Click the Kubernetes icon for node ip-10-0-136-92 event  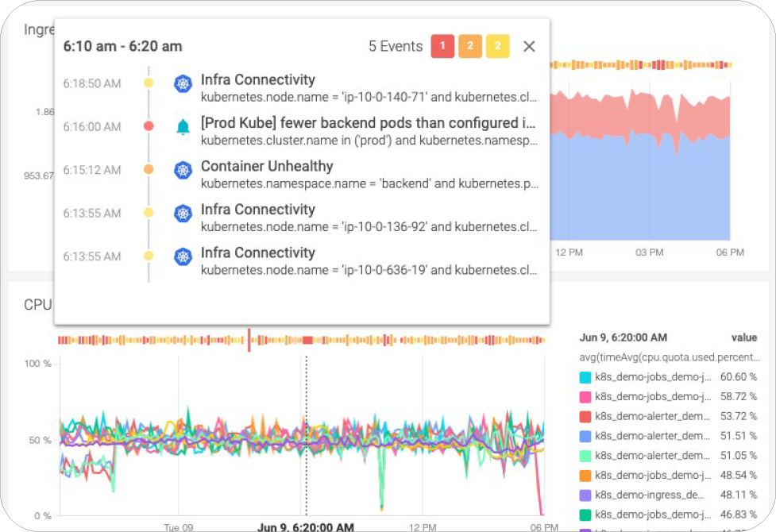[x=183, y=213]
